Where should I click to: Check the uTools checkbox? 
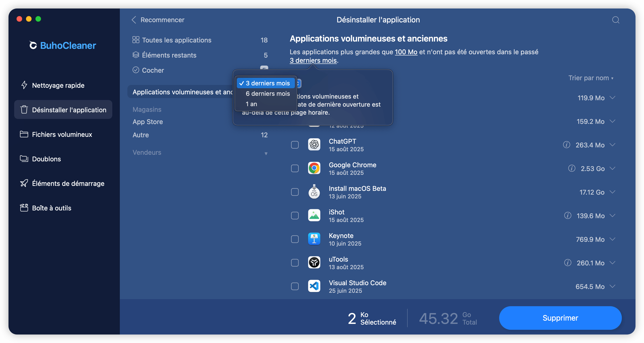click(x=295, y=263)
